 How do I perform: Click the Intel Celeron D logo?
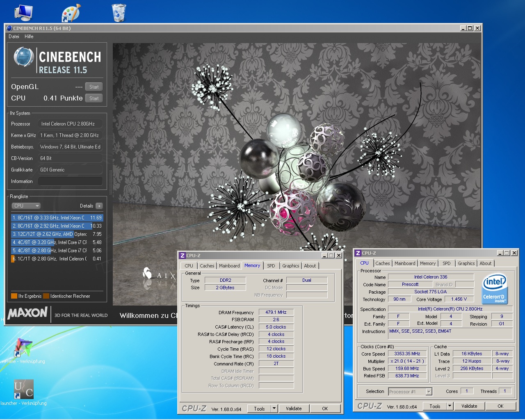click(494, 289)
